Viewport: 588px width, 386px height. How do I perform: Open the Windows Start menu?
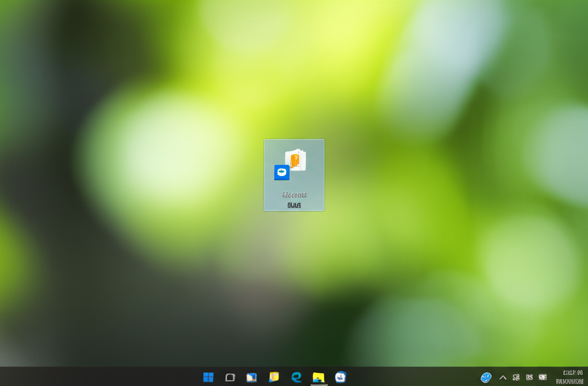tap(208, 377)
